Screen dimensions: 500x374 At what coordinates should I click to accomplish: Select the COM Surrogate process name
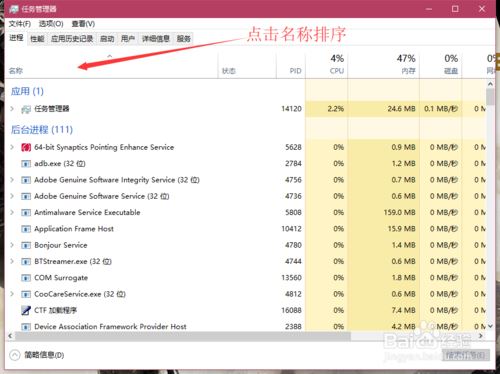pos(61,278)
